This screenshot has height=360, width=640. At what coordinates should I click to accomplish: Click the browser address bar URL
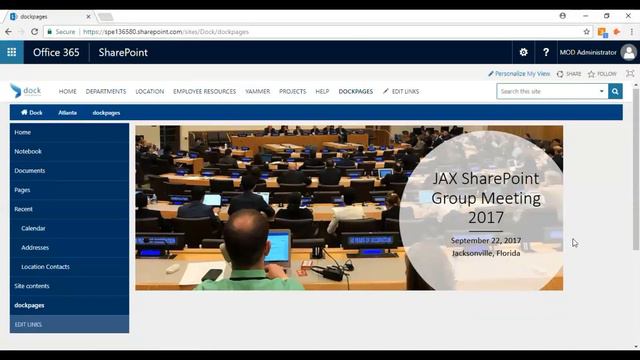point(166,32)
